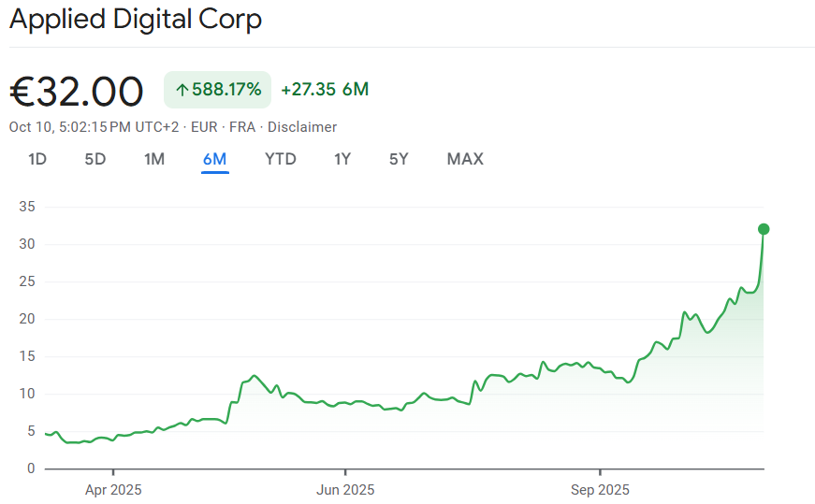Select the 1Y time range tab

pos(342,159)
